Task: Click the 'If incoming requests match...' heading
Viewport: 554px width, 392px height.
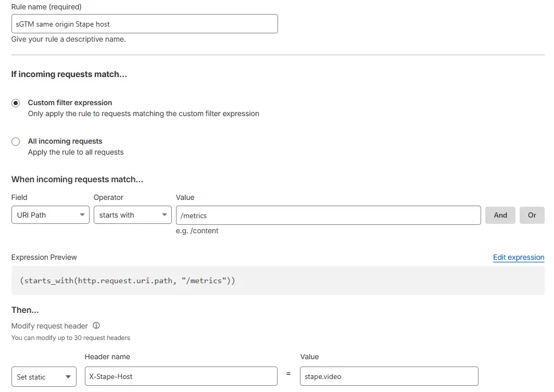Action: coord(69,74)
